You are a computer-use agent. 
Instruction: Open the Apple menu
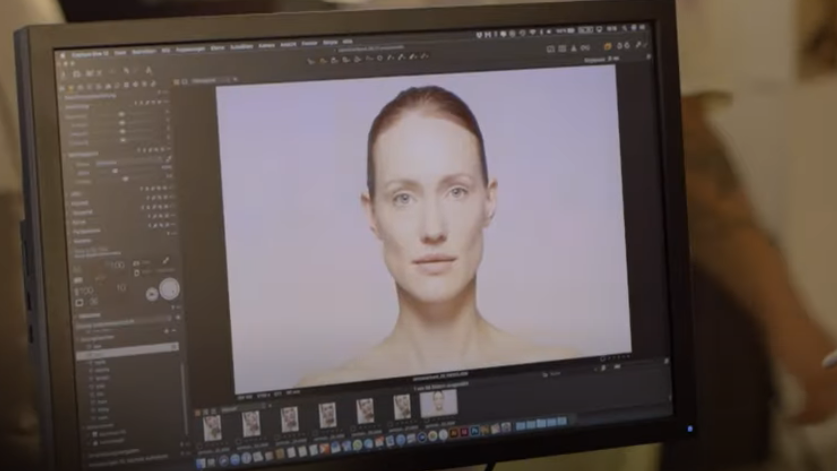pyautogui.click(x=62, y=54)
